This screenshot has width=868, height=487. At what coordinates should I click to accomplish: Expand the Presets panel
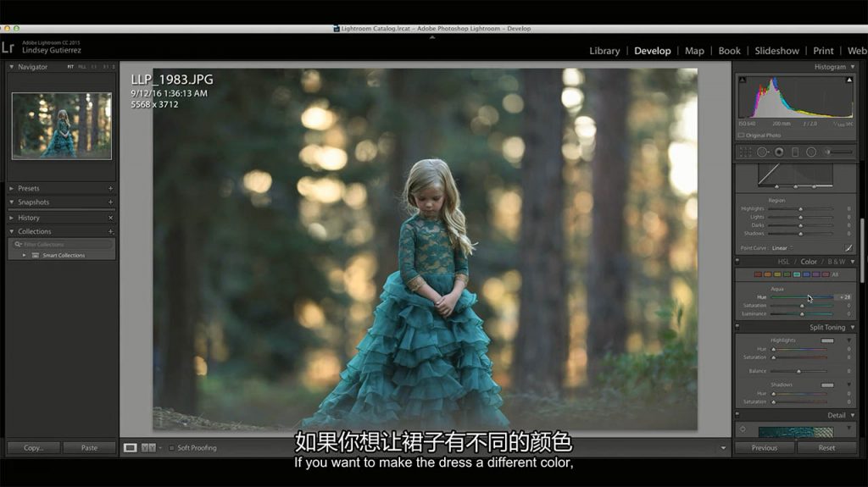click(11, 189)
